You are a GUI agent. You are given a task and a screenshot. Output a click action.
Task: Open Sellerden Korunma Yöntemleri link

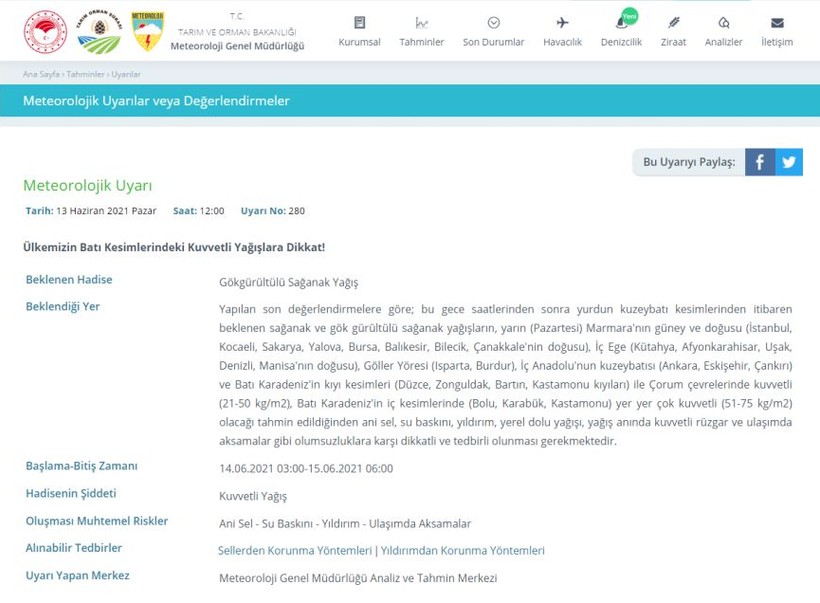(294, 551)
